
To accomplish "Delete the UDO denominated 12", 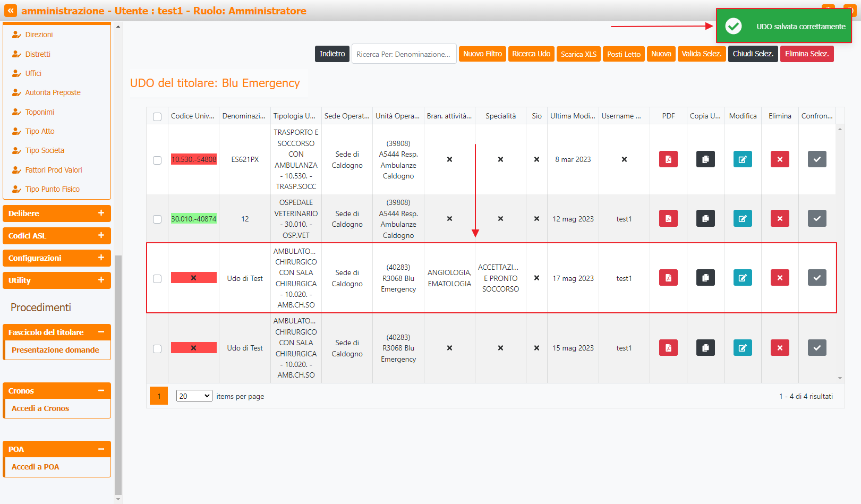I will pyautogui.click(x=780, y=218).
